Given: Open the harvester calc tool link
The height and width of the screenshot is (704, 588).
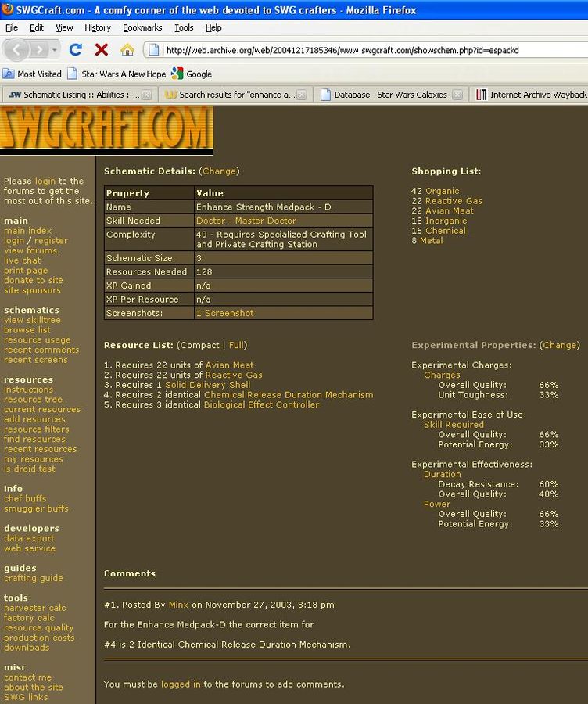Looking at the screenshot, I should tap(34, 608).
